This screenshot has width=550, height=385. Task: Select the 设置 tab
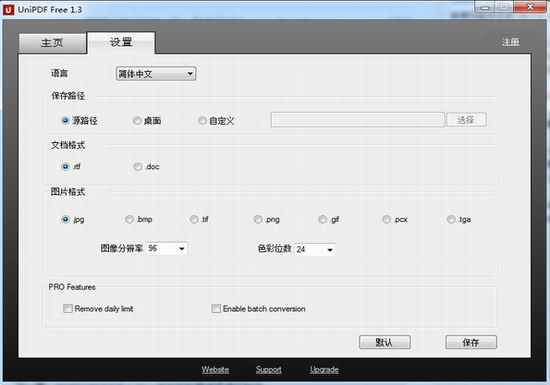(121, 42)
